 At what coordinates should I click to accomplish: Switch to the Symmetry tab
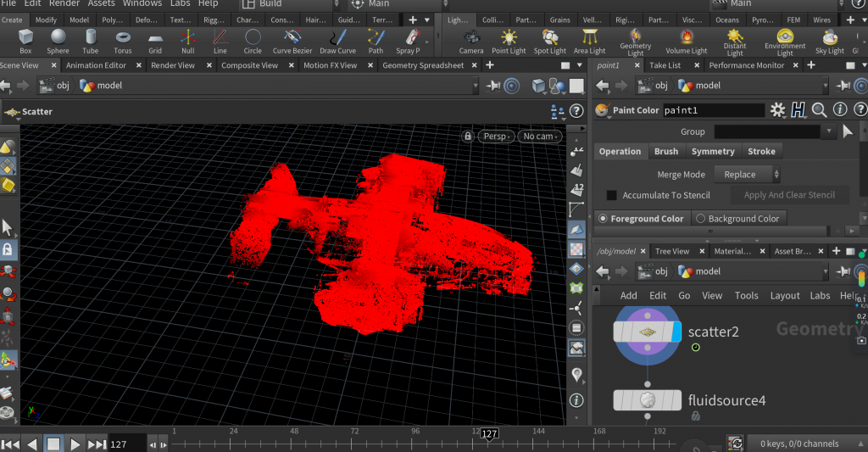pos(713,151)
